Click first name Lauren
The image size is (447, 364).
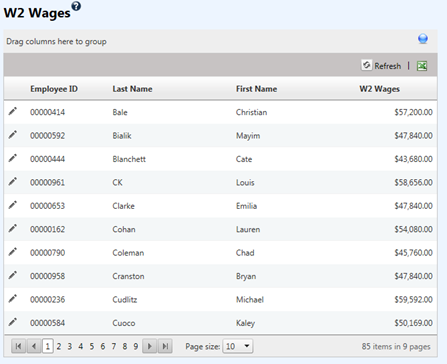pyautogui.click(x=248, y=229)
